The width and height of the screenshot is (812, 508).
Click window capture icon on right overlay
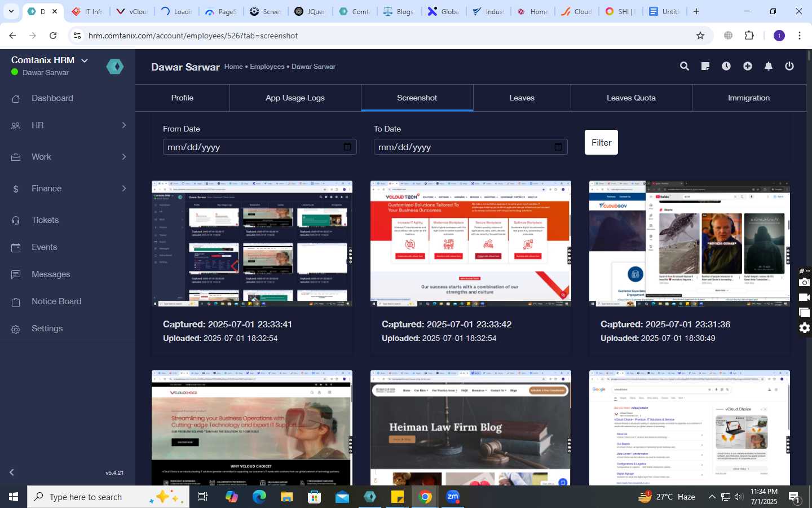[x=805, y=313]
